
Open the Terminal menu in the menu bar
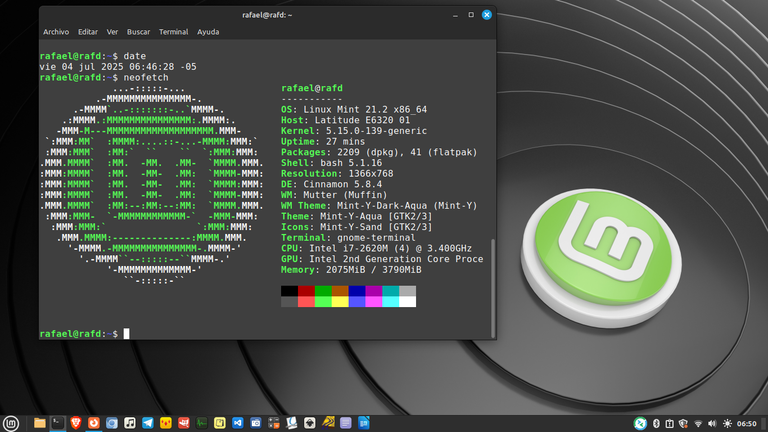(173, 32)
